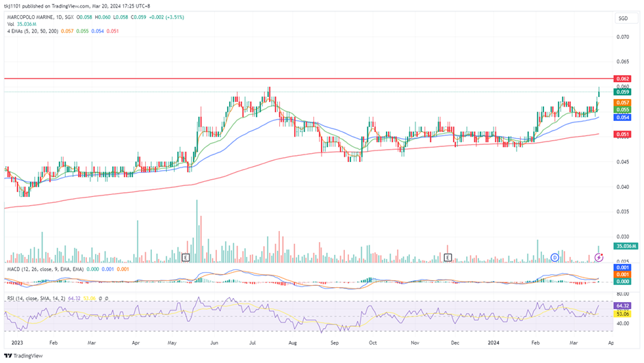The height and width of the screenshot is (363, 644).
Task: Click the 0.070 price axis tick
Action: [623, 37]
